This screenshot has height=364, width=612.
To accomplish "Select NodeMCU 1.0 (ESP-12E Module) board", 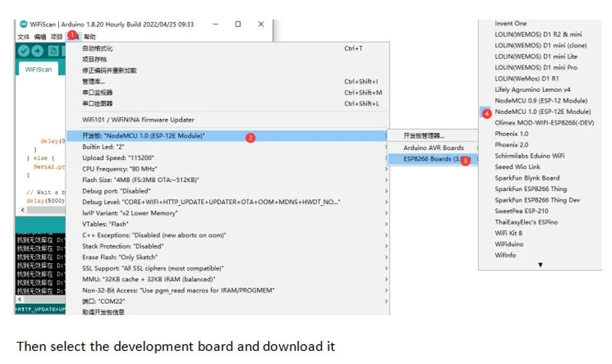I will point(540,112).
